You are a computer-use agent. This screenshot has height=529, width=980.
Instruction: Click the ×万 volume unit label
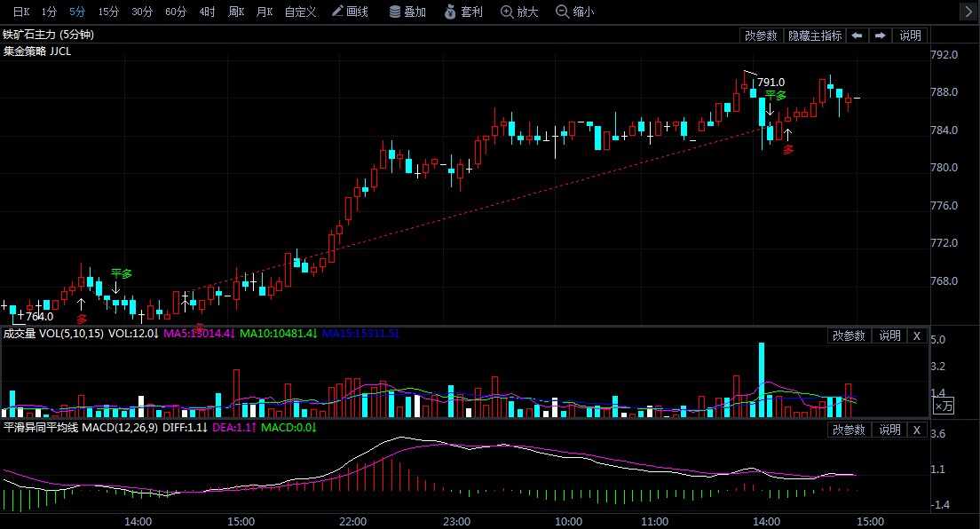(943, 406)
